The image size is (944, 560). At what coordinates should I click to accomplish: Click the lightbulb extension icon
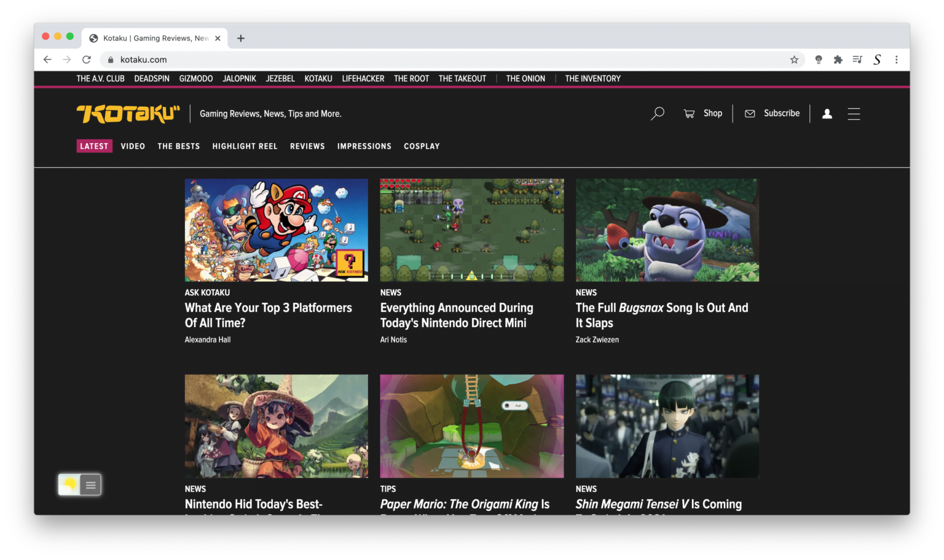pos(818,60)
